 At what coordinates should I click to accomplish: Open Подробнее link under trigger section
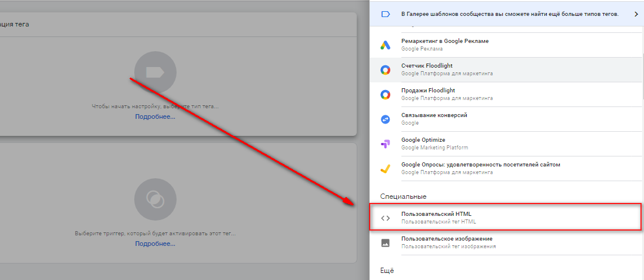(155, 243)
